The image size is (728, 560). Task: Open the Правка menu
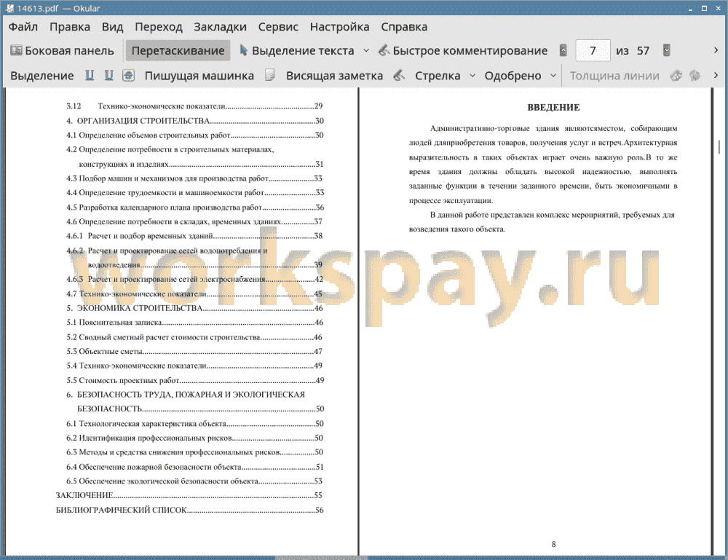pyautogui.click(x=70, y=27)
